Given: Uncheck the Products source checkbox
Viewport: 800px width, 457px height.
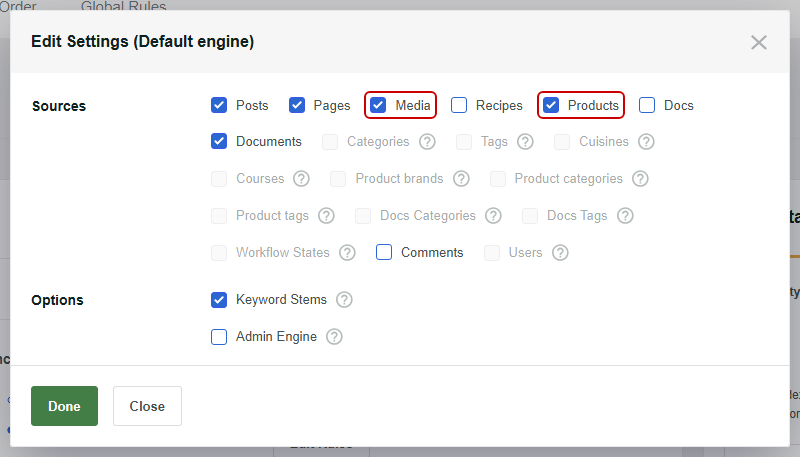Looking at the screenshot, I should 551,105.
